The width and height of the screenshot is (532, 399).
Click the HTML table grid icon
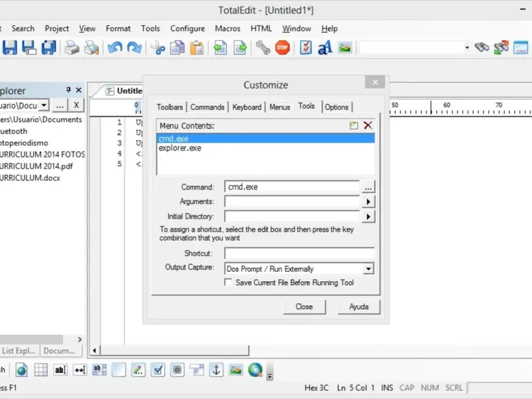click(41, 370)
